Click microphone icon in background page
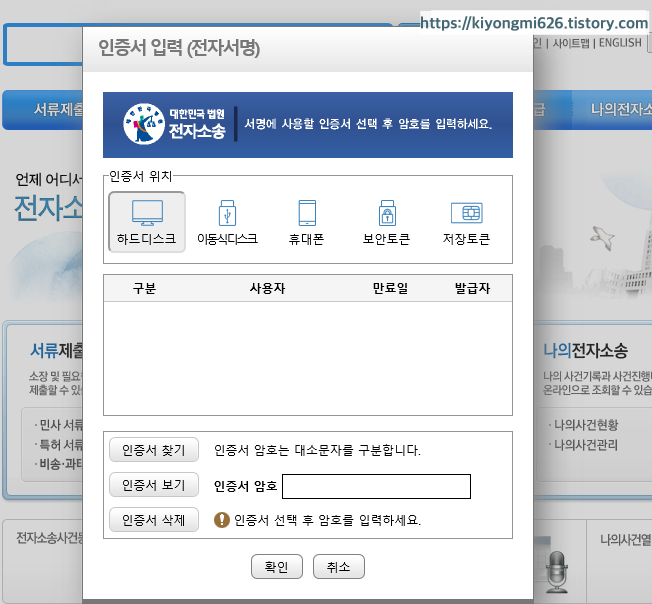Screen dimensions: 652x604 (556, 572)
